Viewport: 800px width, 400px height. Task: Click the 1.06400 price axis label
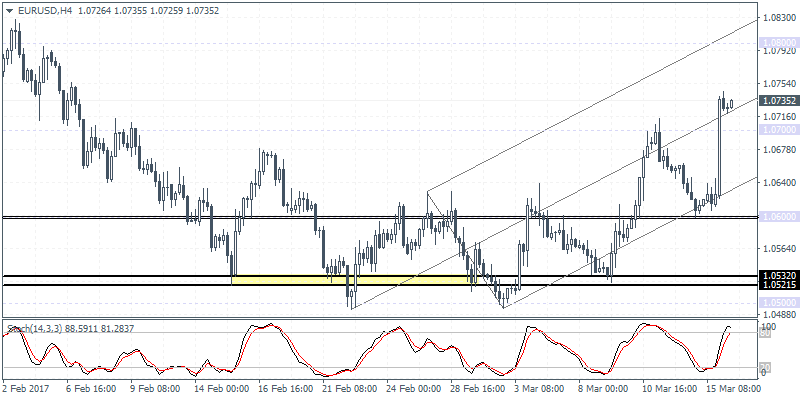[778, 183]
